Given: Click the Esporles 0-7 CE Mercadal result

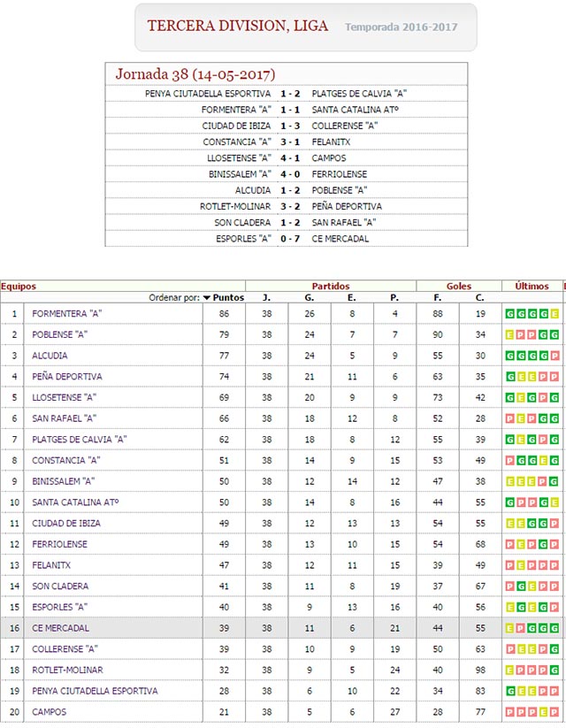Looking at the screenshot, I should (x=292, y=239).
